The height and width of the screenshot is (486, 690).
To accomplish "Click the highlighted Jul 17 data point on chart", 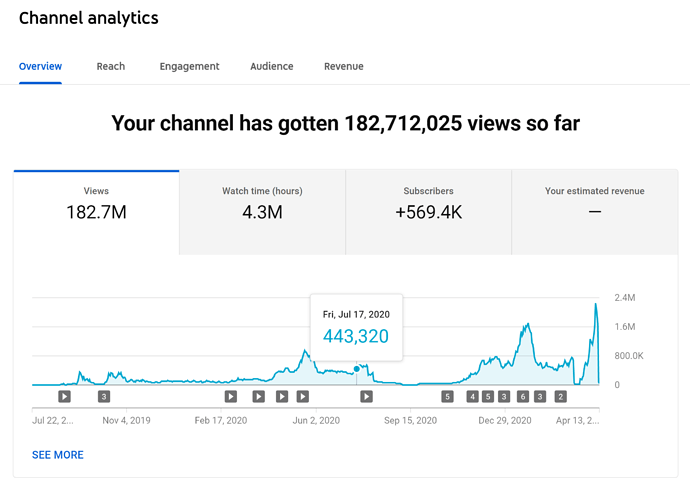I will click(357, 369).
